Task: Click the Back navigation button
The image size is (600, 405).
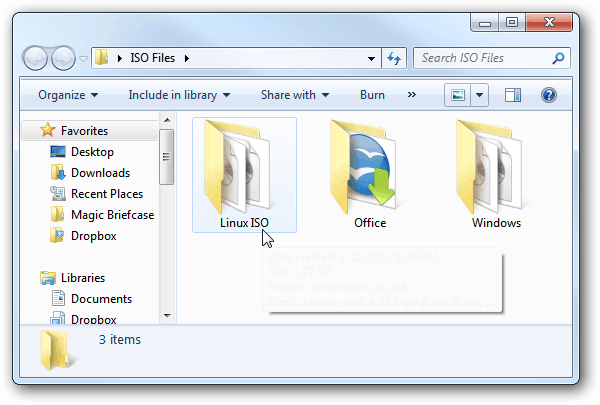Action: pos(35,58)
